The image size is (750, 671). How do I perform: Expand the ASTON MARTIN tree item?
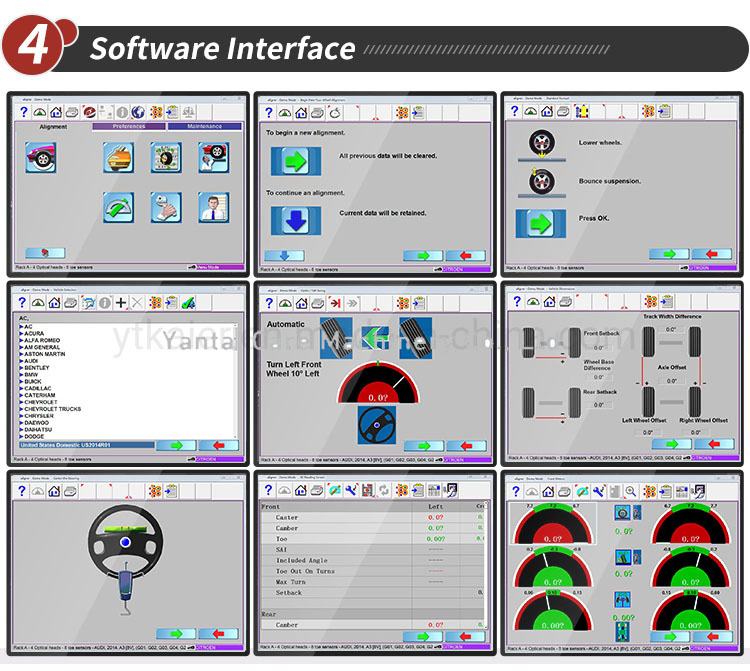point(42,354)
